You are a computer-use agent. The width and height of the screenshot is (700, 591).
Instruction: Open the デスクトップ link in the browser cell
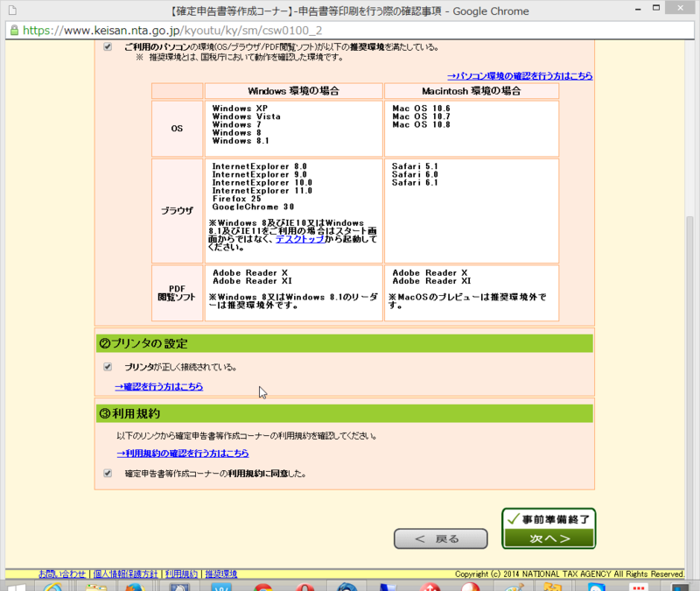click(x=300, y=239)
